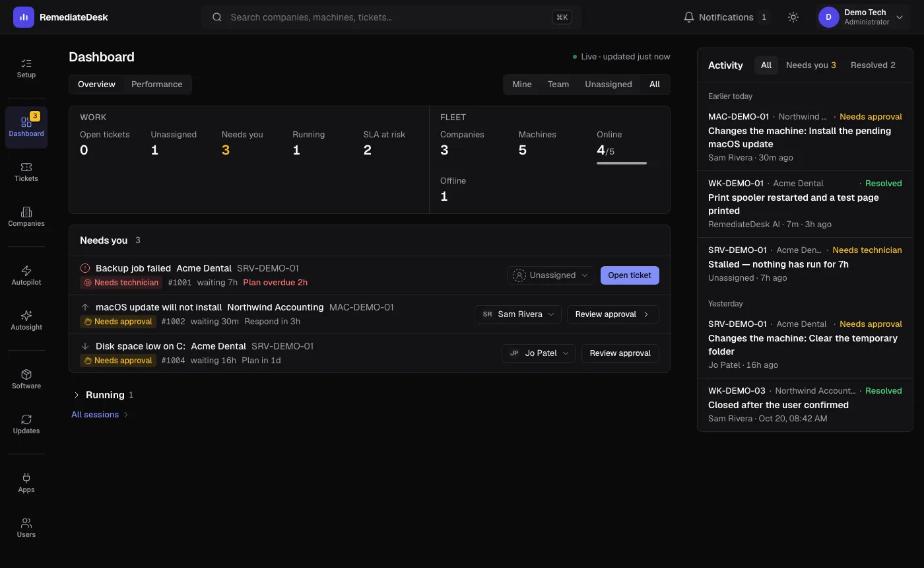Filter dashboard by Unassigned
The width and height of the screenshot is (924, 568).
[609, 85]
